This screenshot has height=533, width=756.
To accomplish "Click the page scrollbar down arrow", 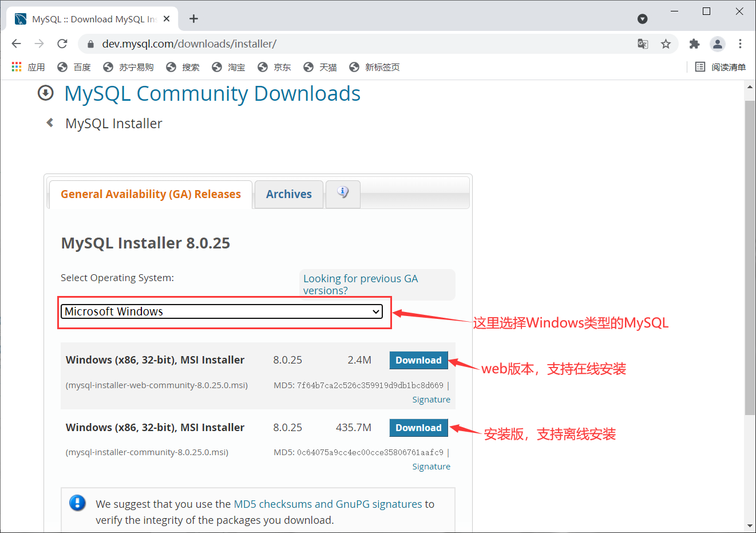I will click(x=750, y=526).
